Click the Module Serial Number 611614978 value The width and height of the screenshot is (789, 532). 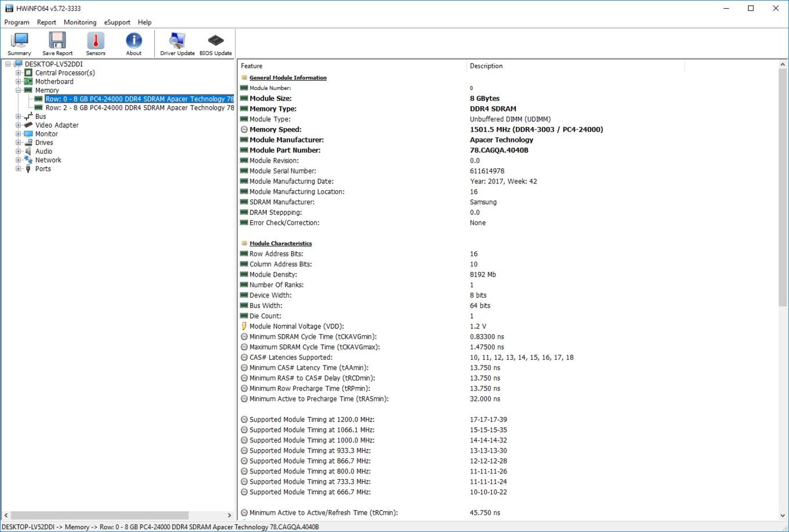[x=487, y=171]
